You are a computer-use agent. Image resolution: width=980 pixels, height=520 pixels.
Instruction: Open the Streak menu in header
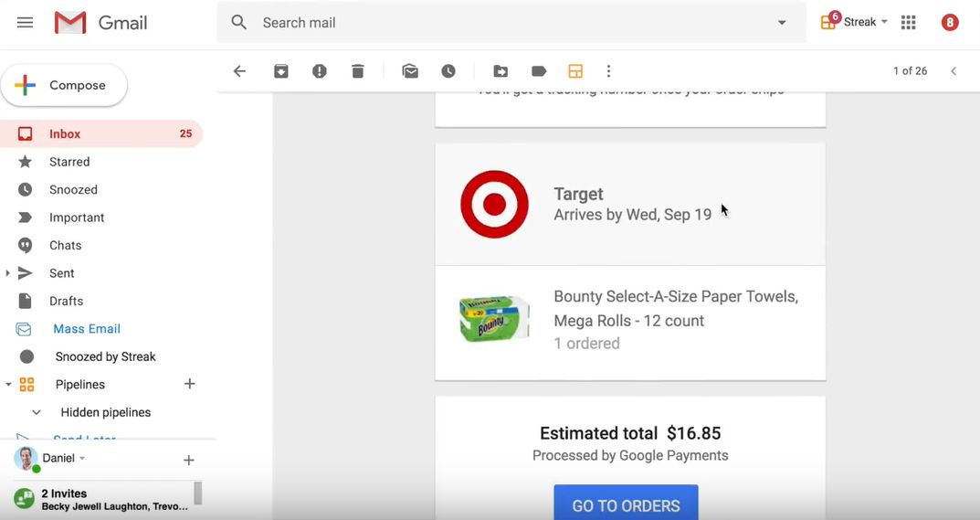[854, 22]
